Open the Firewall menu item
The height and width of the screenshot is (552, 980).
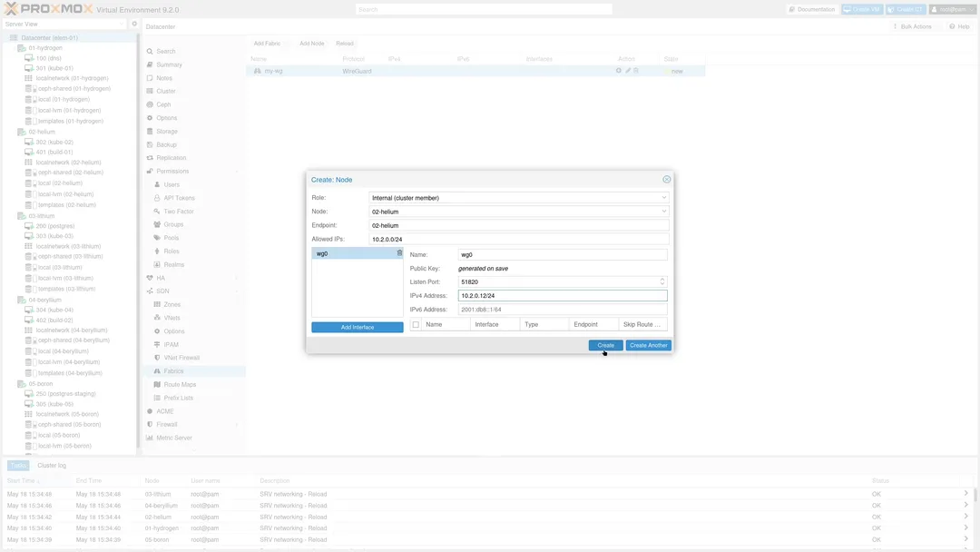click(x=194, y=425)
